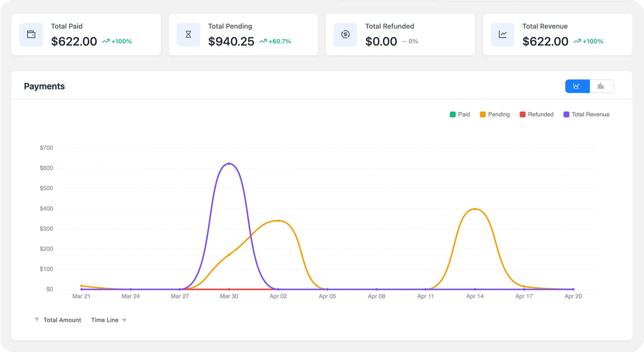Toggle the Refunded legend entry
Viewport: 644px width, 352px height.
point(536,114)
